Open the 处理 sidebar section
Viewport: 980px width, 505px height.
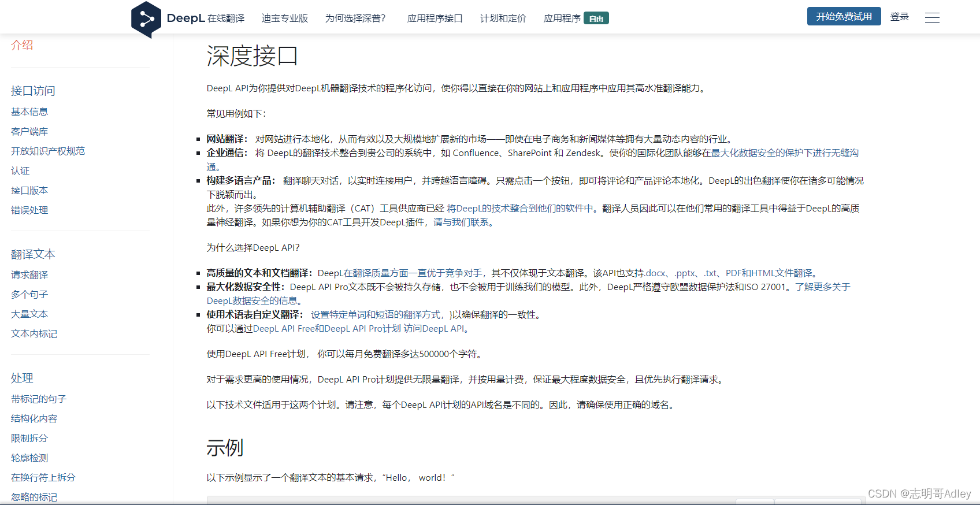click(22, 378)
